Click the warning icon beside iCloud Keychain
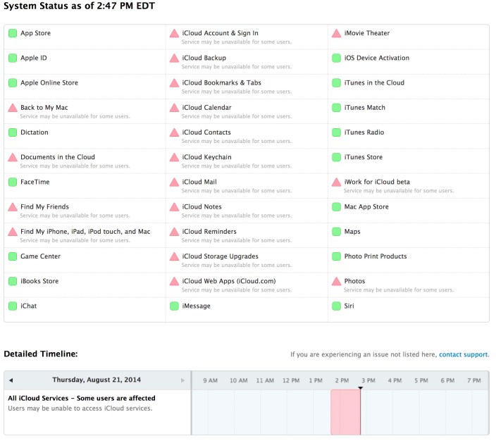The image size is (496, 448). click(x=174, y=158)
